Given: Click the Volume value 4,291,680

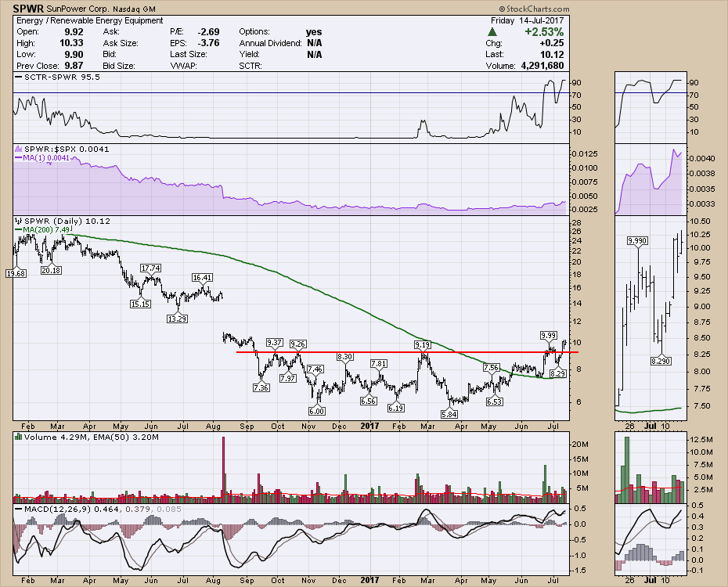Looking at the screenshot, I should pos(542,66).
